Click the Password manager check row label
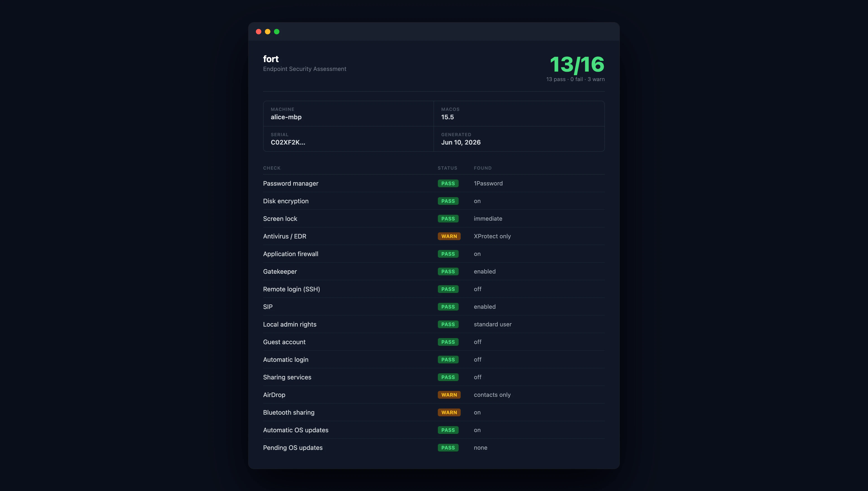 [x=290, y=183]
